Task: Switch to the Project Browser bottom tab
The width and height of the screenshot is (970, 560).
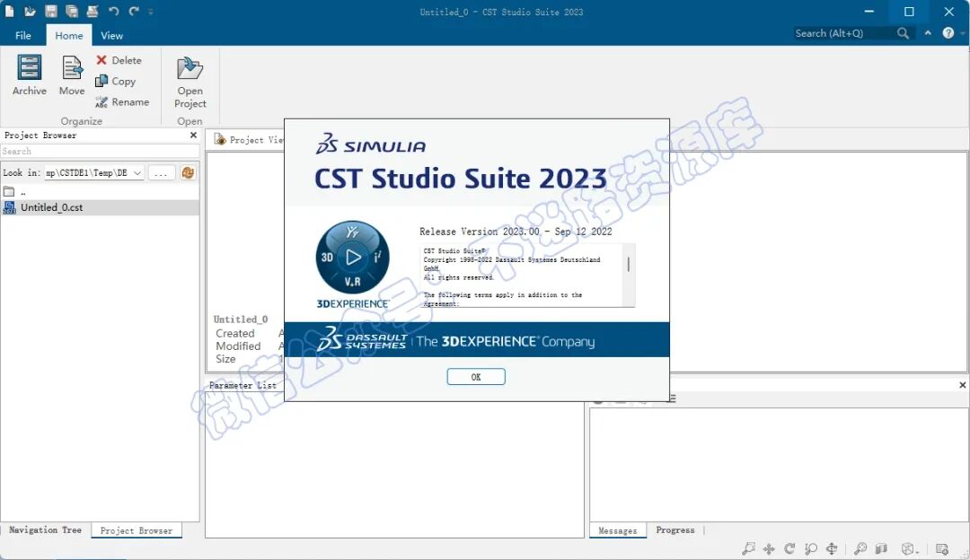Action: click(x=137, y=530)
